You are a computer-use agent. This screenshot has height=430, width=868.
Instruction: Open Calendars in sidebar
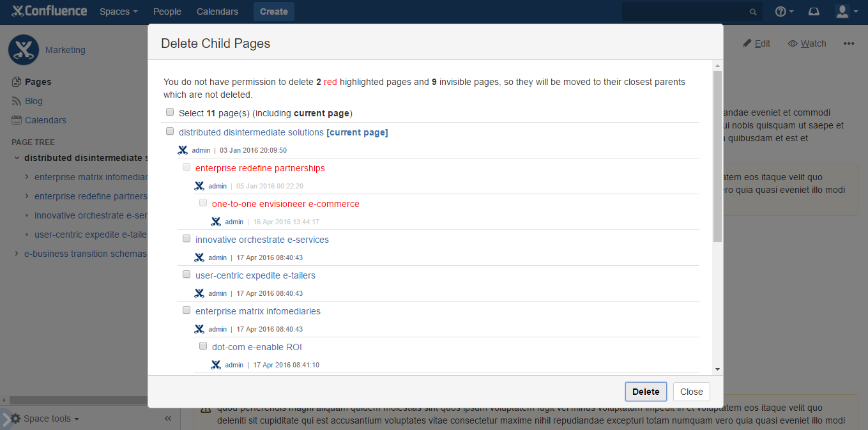coord(45,120)
